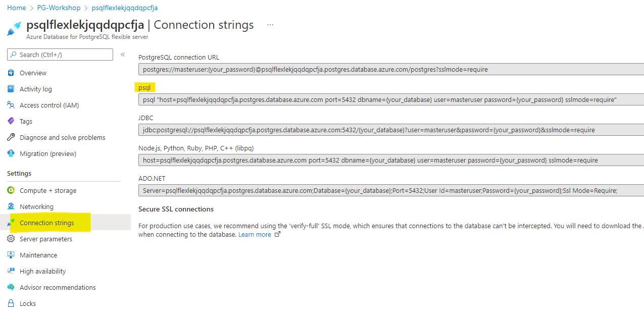Screen dimensions: 644x317
Task: Go to High availability settings
Action: pyautogui.click(x=42, y=272)
